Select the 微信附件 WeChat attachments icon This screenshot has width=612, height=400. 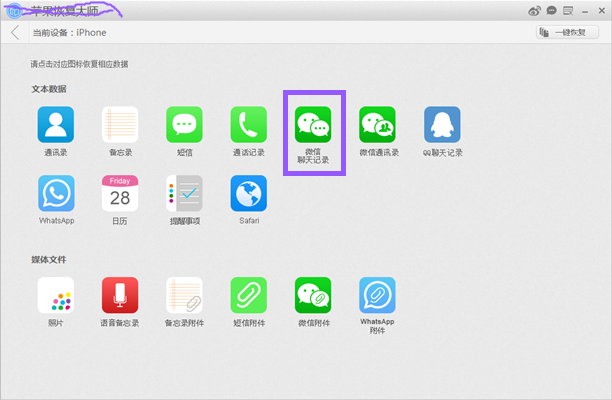tap(313, 295)
